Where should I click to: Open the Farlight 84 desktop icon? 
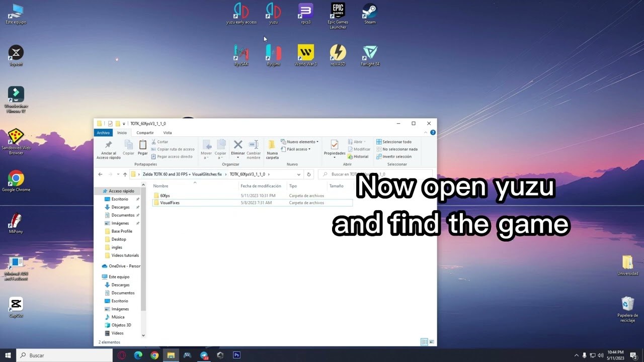370,55
